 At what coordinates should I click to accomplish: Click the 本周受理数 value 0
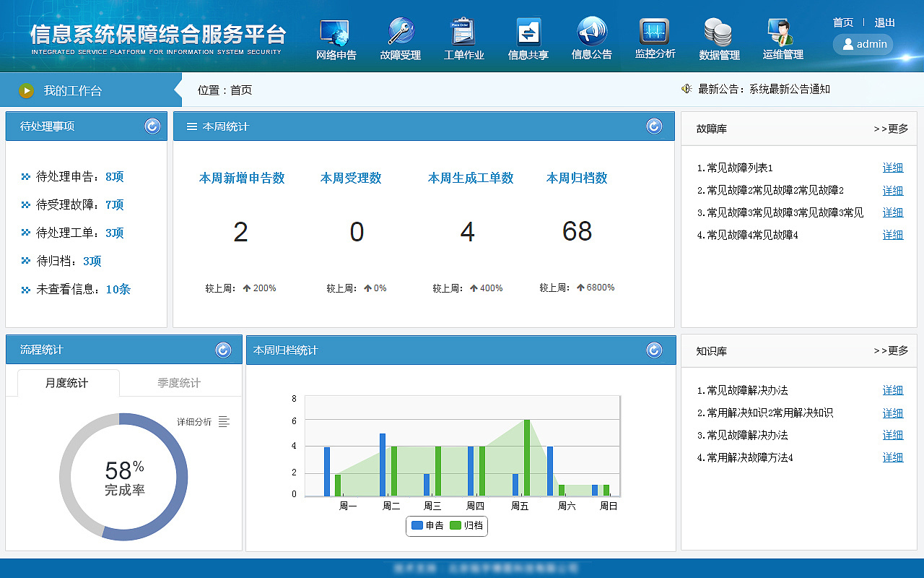357,232
